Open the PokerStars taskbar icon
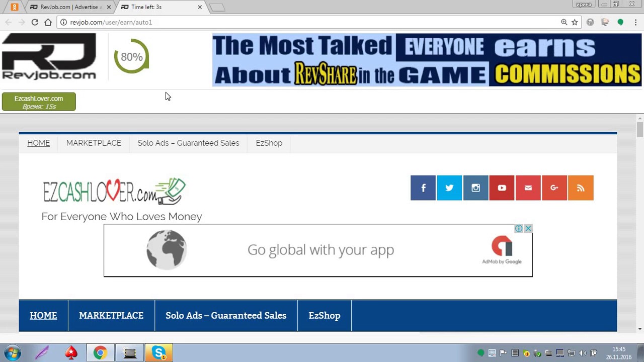 point(71,353)
